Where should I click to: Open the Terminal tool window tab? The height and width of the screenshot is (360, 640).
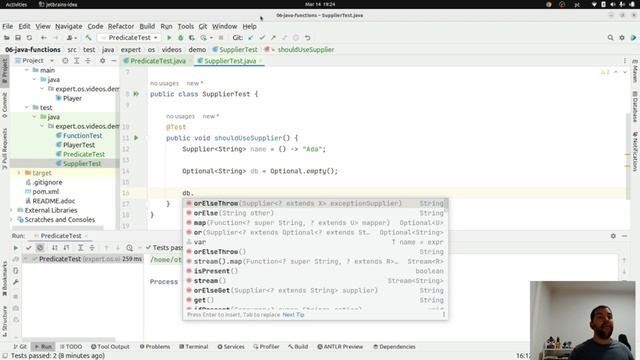[194, 347]
